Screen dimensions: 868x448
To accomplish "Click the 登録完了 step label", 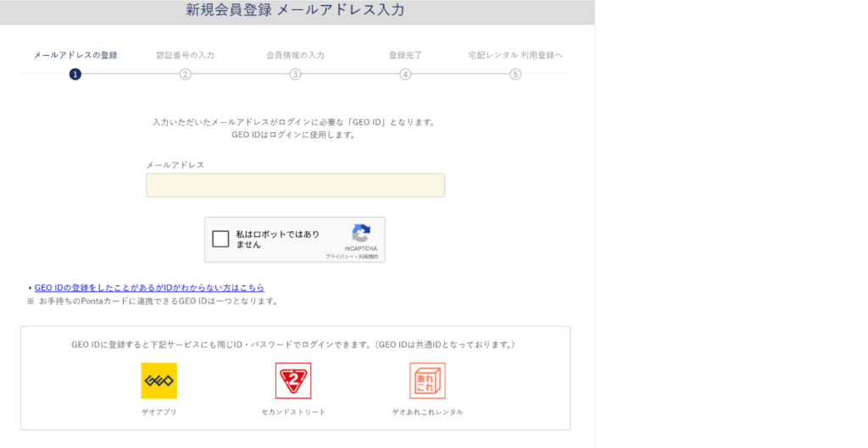I will click(405, 55).
